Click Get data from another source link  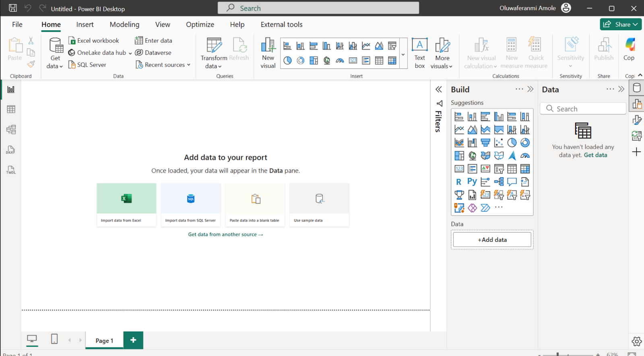[x=225, y=235]
